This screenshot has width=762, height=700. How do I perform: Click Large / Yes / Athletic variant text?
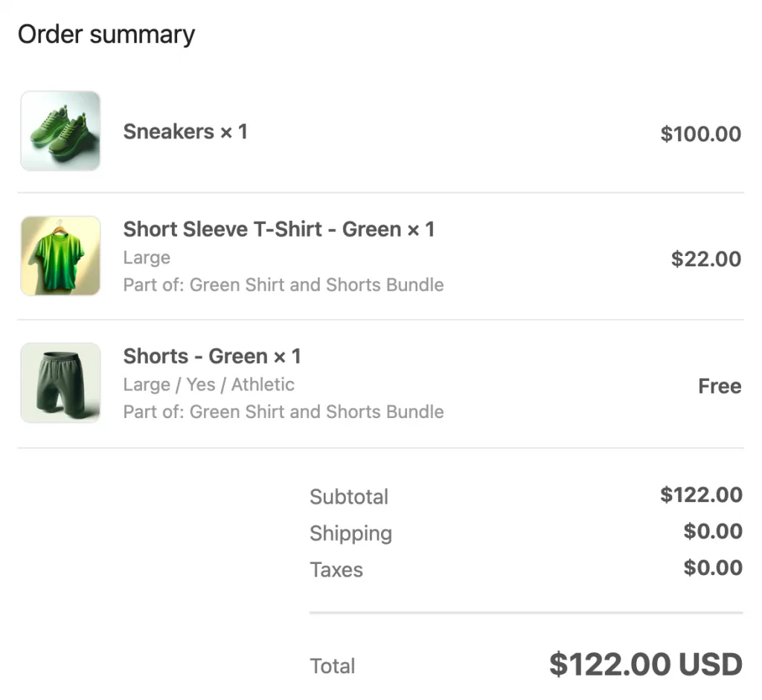(209, 385)
